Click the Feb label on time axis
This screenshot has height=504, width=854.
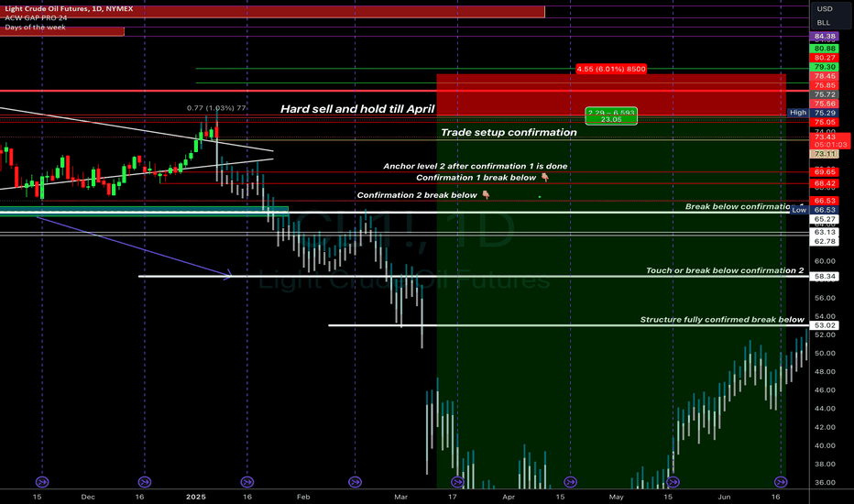point(302,497)
